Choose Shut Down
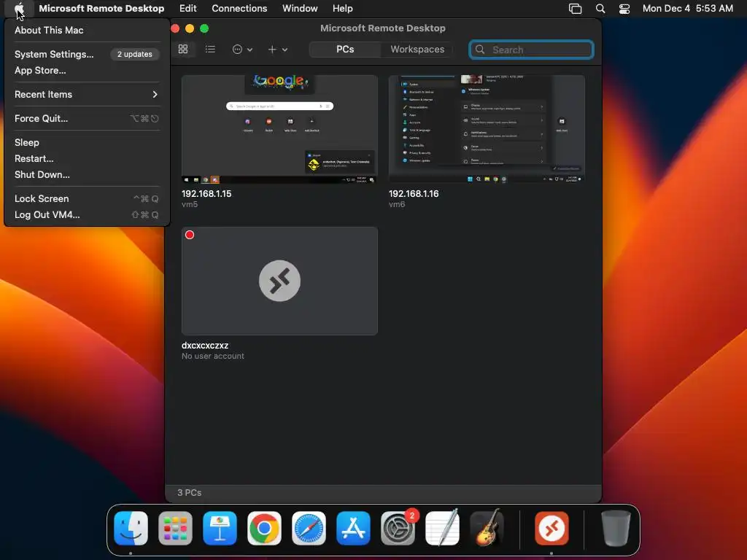 pyautogui.click(x=87, y=174)
